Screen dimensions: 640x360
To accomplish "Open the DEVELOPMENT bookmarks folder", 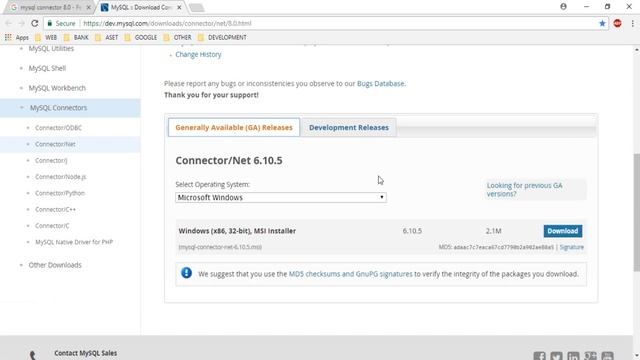I will coord(222,37).
